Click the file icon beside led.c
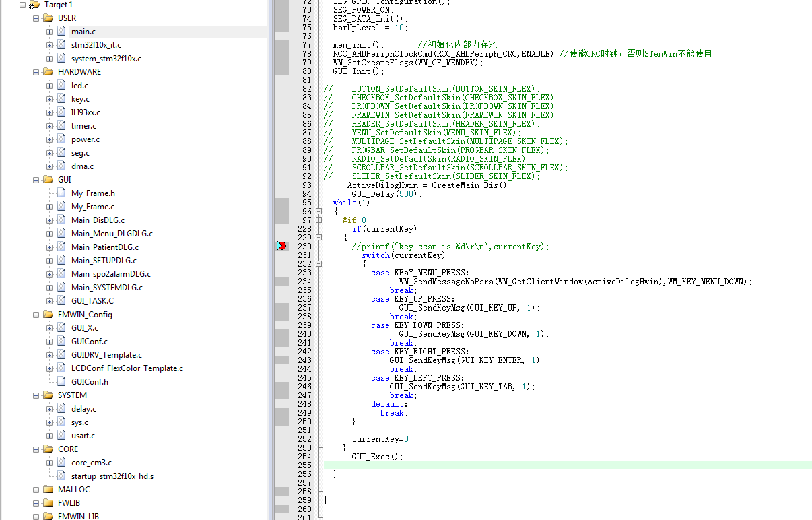Viewport: 812px width, 520px height. tap(61, 86)
